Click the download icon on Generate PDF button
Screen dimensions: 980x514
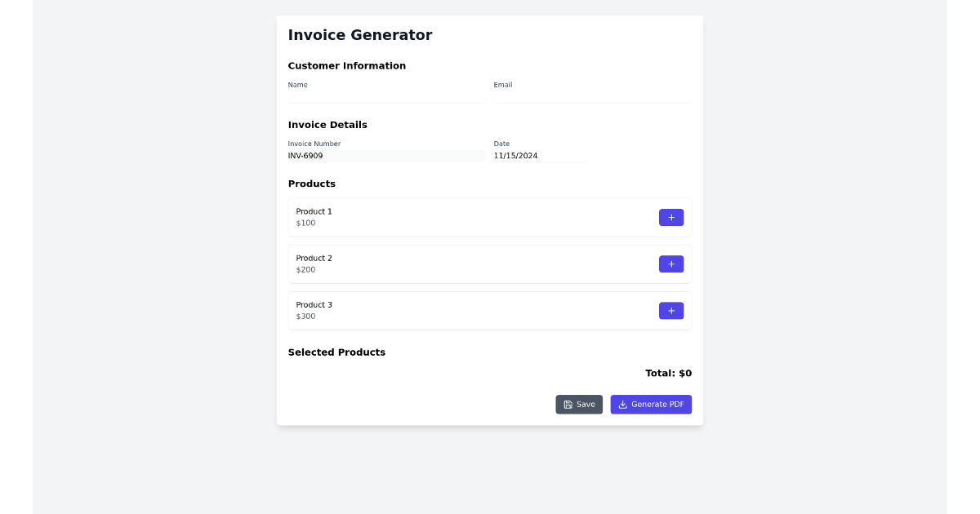pos(622,404)
